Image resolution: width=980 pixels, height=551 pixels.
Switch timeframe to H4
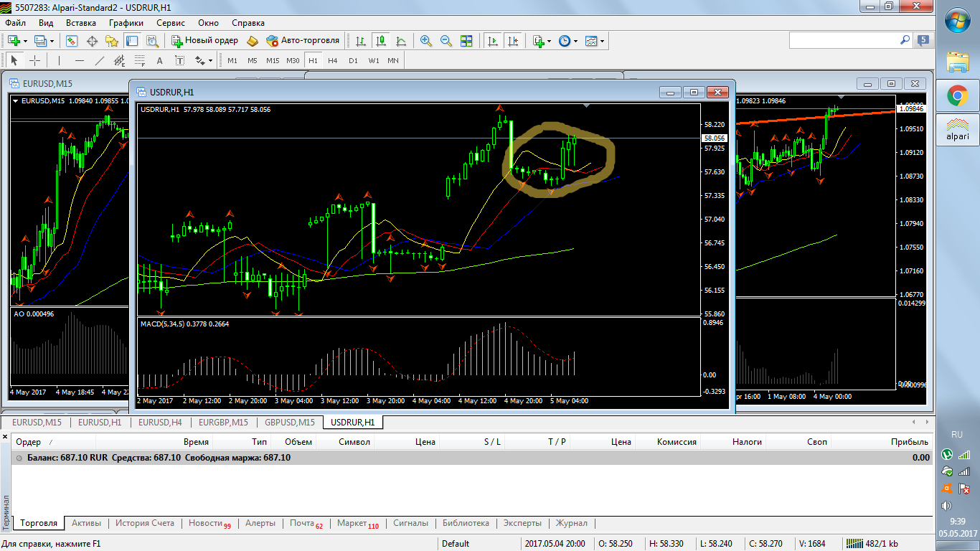pyautogui.click(x=333, y=60)
